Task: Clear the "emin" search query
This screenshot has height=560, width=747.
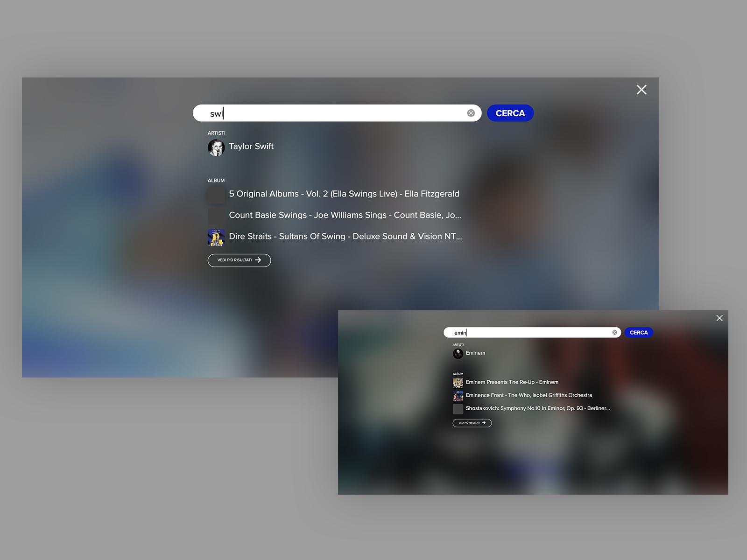Action: click(x=614, y=332)
